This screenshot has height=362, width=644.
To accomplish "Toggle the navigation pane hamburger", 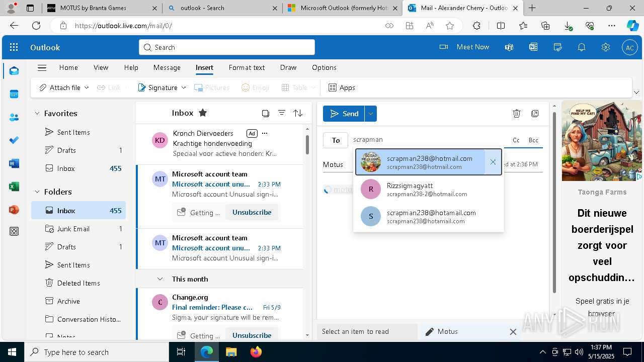I will click(42, 67).
